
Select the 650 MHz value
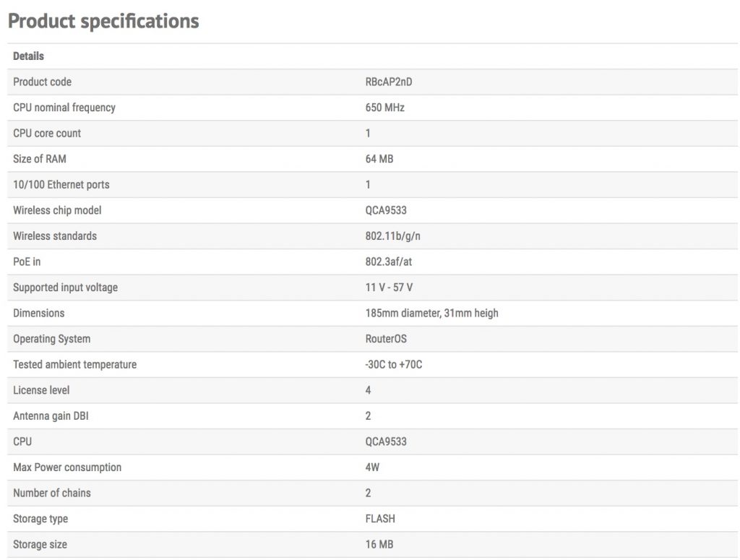385,108
